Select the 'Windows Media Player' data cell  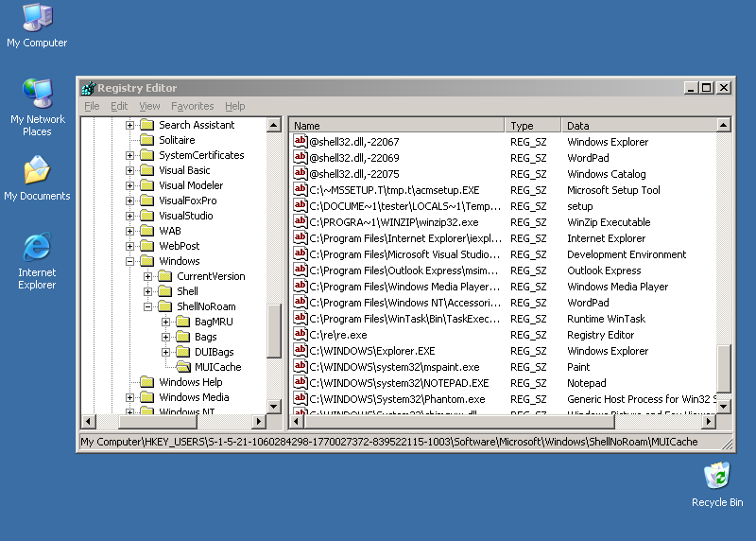pyautogui.click(x=618, y=287)
